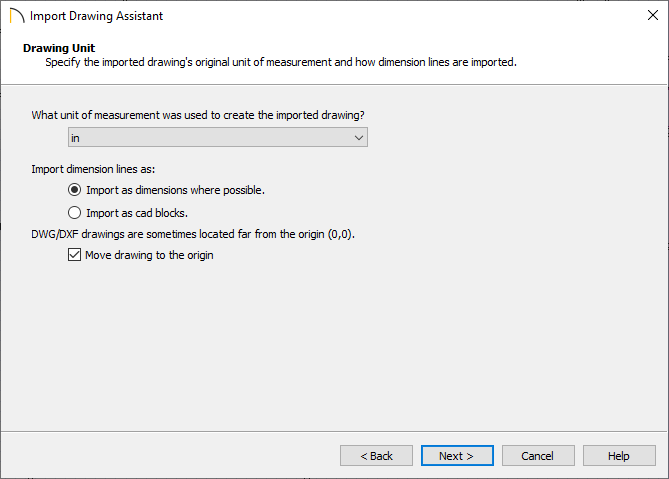
Task: Toggle the "Move drawing to the origin" checkbox
Action: (74, 255)
